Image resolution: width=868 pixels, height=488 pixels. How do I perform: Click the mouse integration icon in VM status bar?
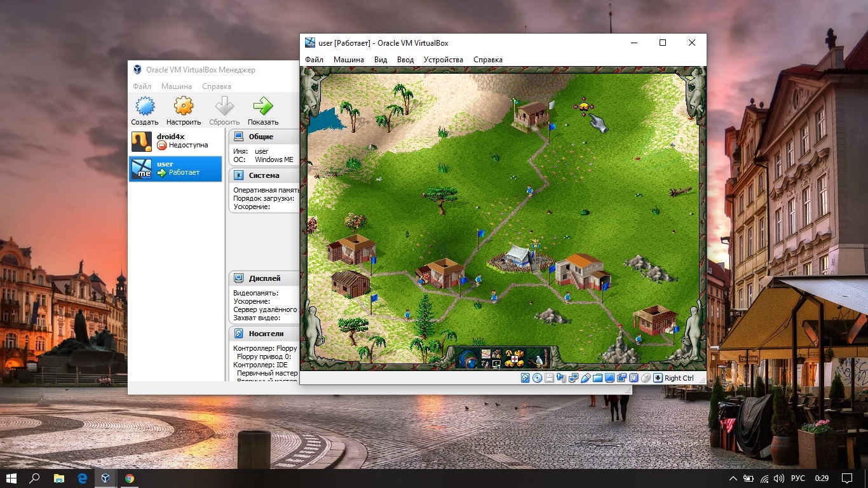[x=646, y=378]
